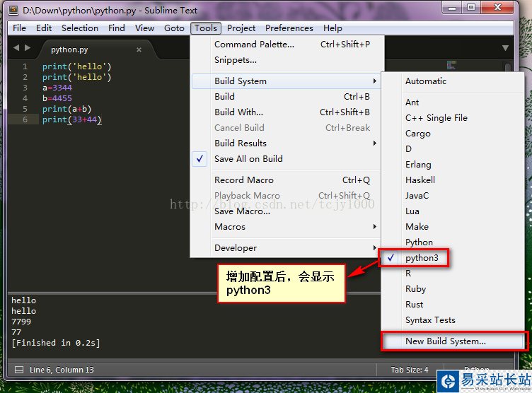Select Ruby build system
532x393 pixels.
[x=453, y=289]
